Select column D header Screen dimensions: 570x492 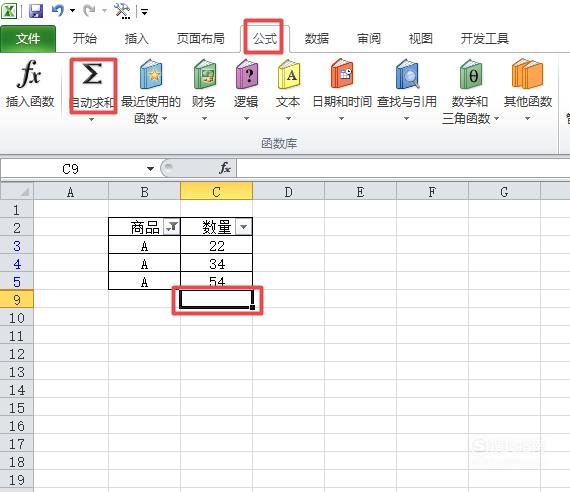pos(288,191)
